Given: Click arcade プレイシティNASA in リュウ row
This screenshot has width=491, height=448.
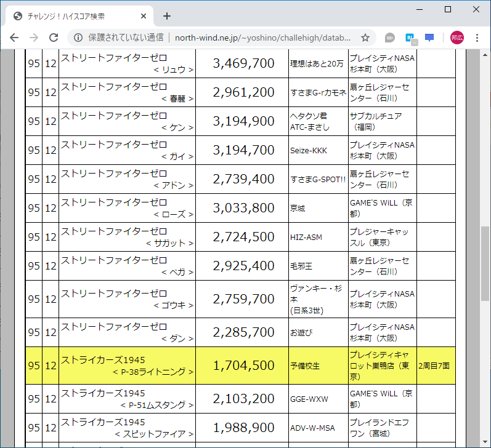Looking at the screenshot, I should coord(382,64).
